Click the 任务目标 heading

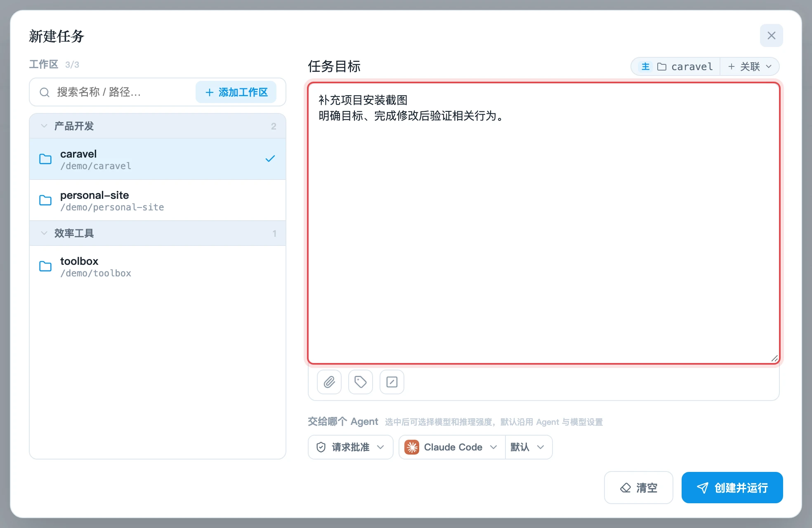click(x=334, y=66)
